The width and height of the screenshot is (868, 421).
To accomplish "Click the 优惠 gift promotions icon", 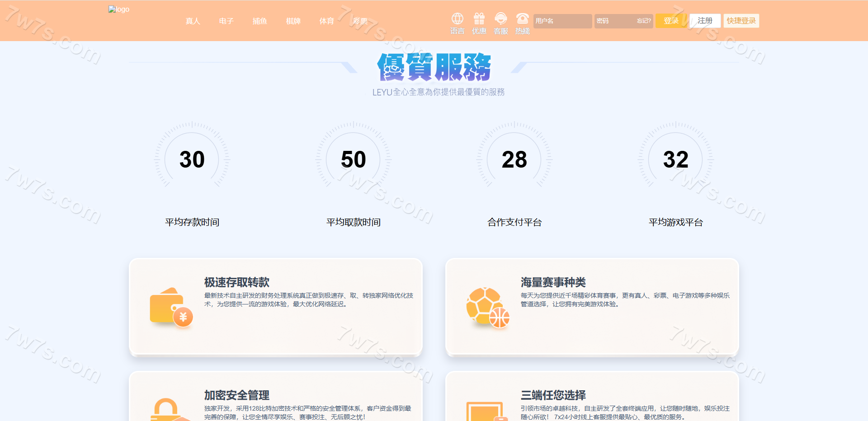I will pos(479,19).
